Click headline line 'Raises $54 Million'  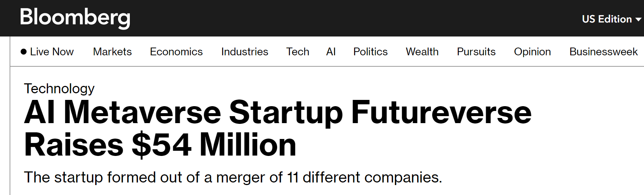160,145
